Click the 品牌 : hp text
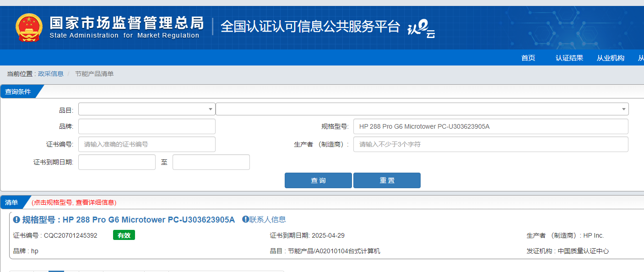This screenshot has height=272, width=644. point(26,251)
